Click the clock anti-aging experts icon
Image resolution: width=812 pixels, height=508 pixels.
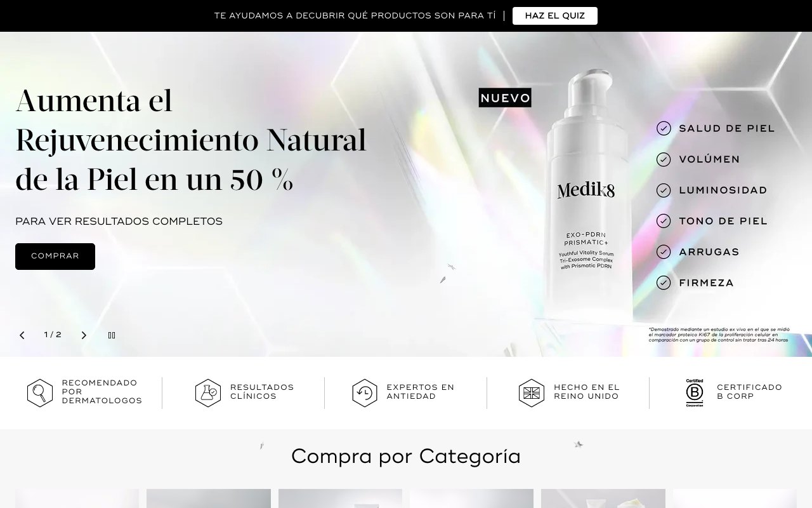click(365, 392)
